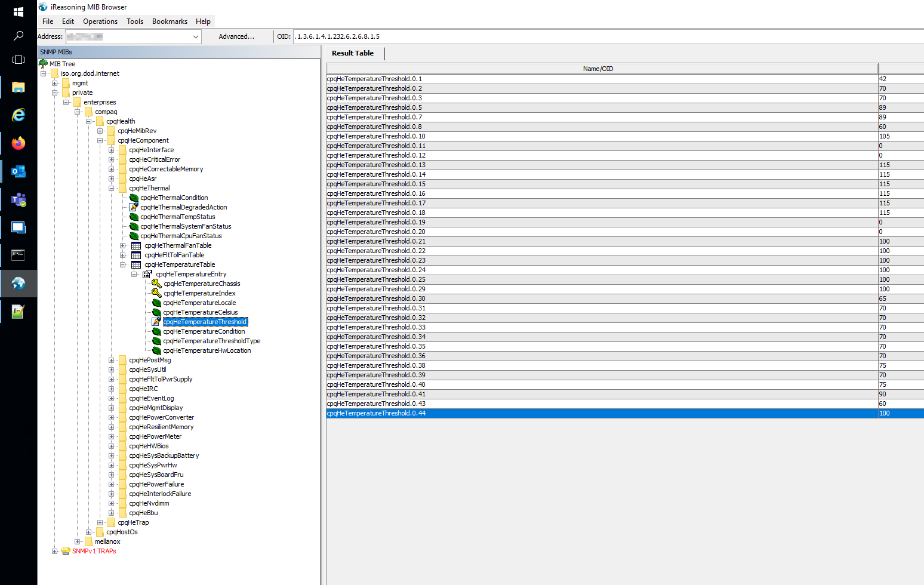Click the leaf icon of cpqHeTemperatureHwLocation

(157, 350)
